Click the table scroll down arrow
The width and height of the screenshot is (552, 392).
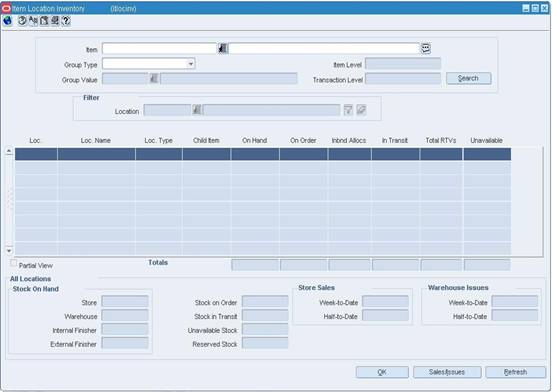(9, 251)
